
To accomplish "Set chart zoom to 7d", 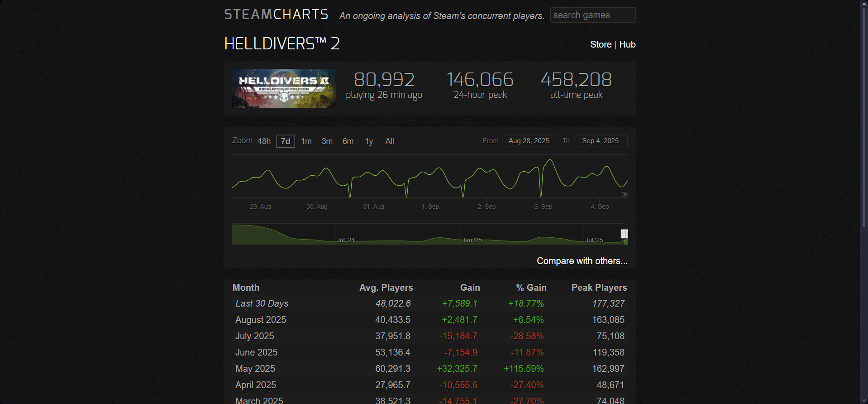I will coord(286,141).
